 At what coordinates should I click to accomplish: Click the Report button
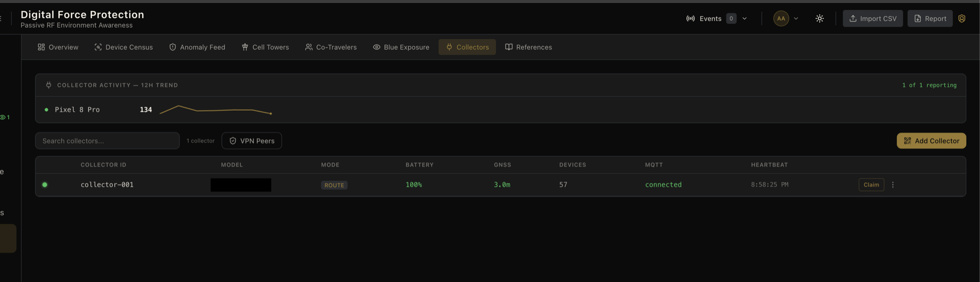point(930,19)
